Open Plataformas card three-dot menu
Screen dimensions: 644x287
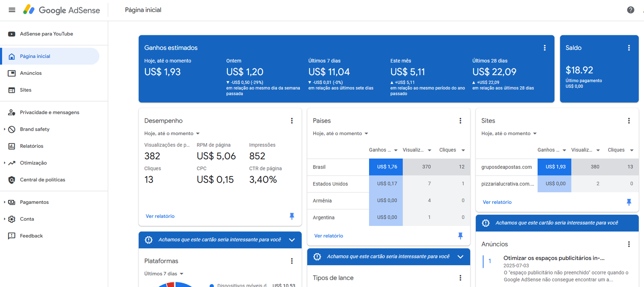point(292,261)
